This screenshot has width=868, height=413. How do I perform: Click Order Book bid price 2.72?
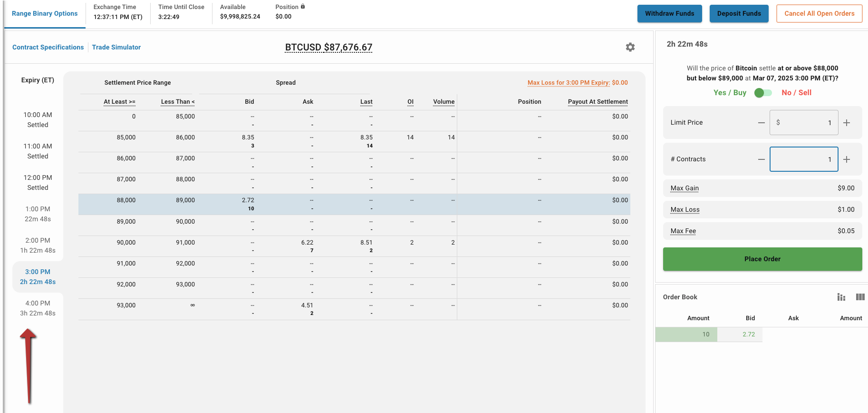coord(749,334)
